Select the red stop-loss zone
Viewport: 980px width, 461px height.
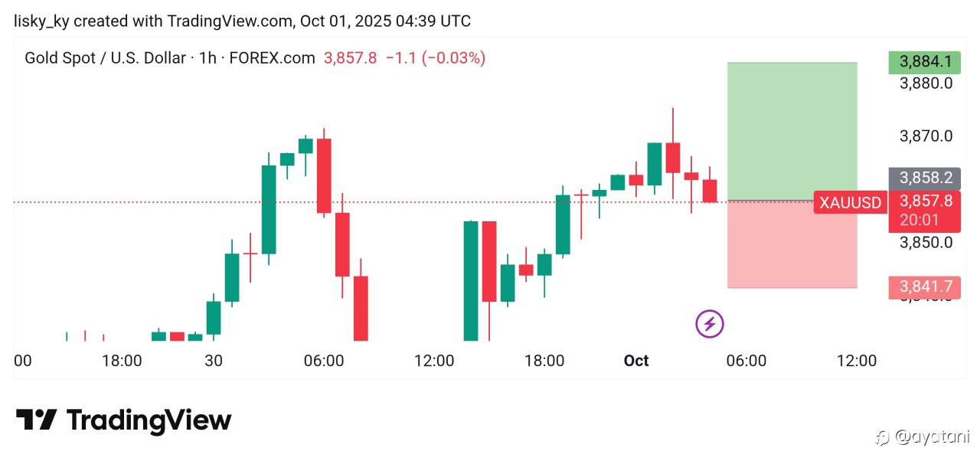point(792,244)
